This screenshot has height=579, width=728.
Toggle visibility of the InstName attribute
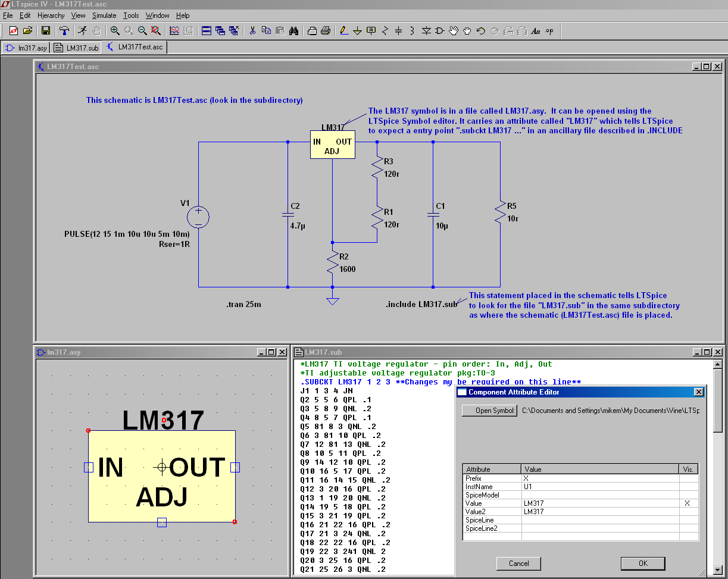pyautogui.click(x=688, y=487)
